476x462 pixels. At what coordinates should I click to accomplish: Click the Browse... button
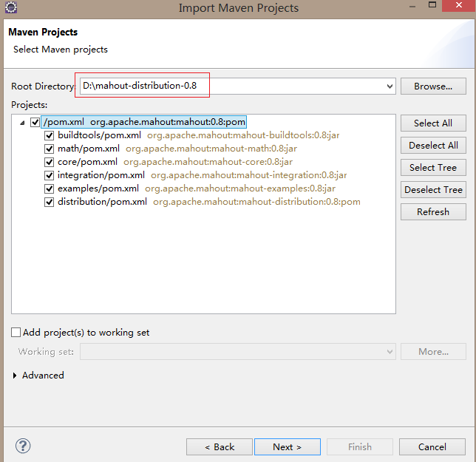pos(433,86)
